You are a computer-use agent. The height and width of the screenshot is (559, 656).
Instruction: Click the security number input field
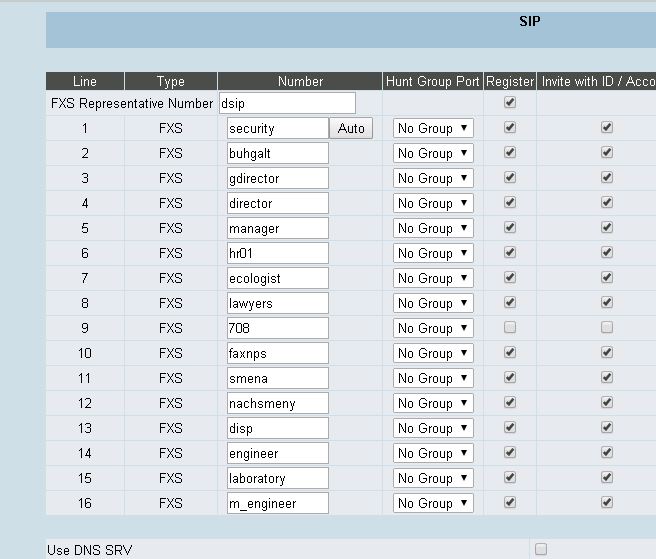click(x=277, y=128)
